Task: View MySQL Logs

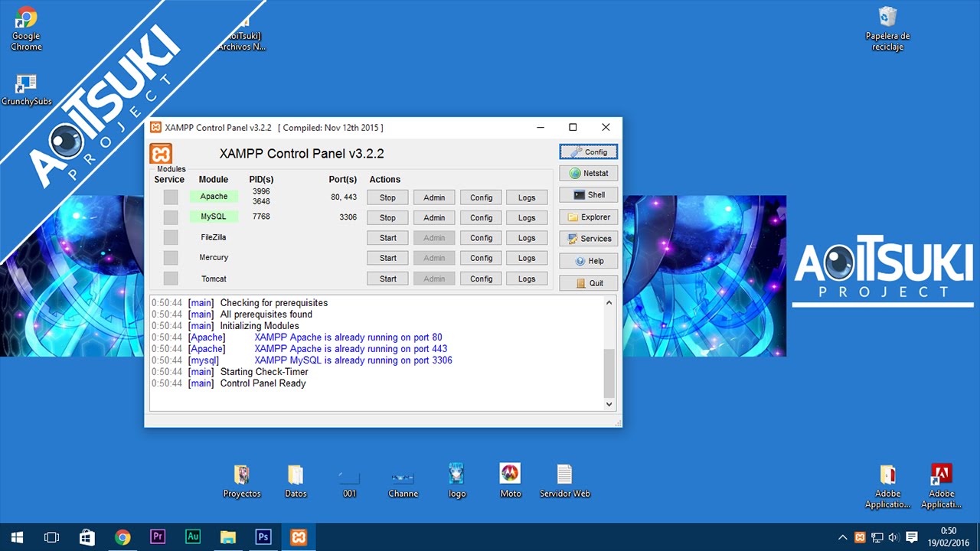Action: (527, 217)
